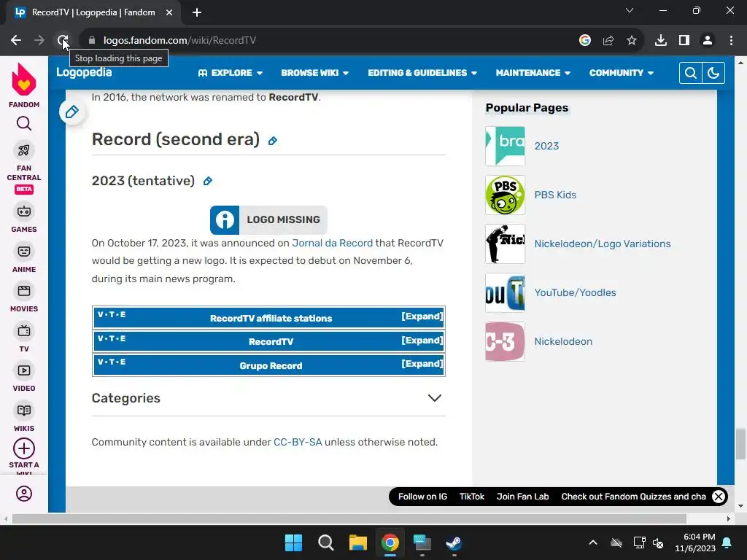Go back to previous page
The image size is (747, 560).
pos(16,41)
